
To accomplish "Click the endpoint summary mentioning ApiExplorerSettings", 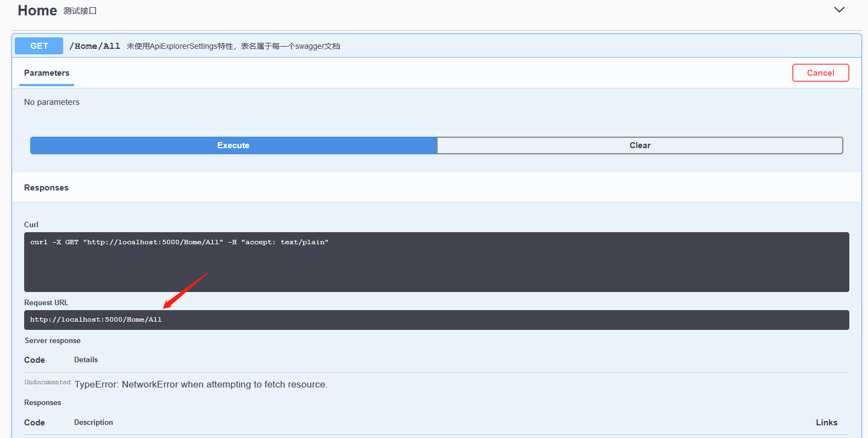I will [233, 46].
